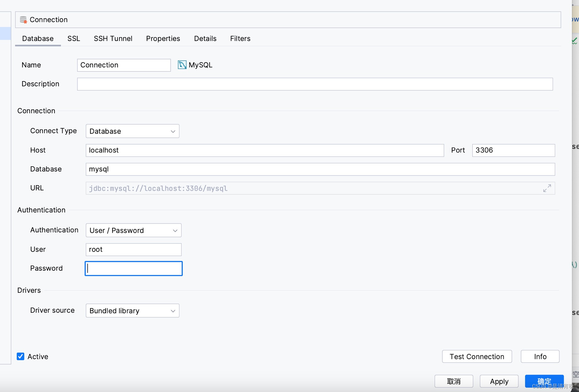
Task: Open the Properties tab
Action: click(x=163, y=39)
